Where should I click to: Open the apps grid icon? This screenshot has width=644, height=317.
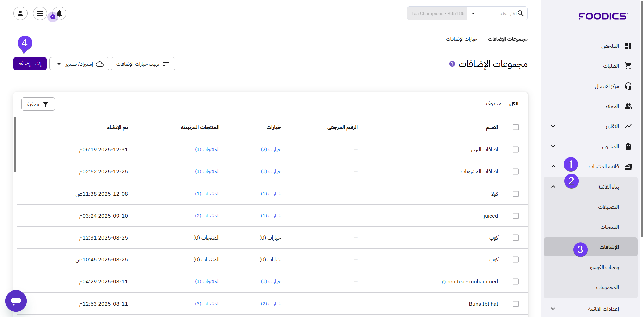coord(40,13)
